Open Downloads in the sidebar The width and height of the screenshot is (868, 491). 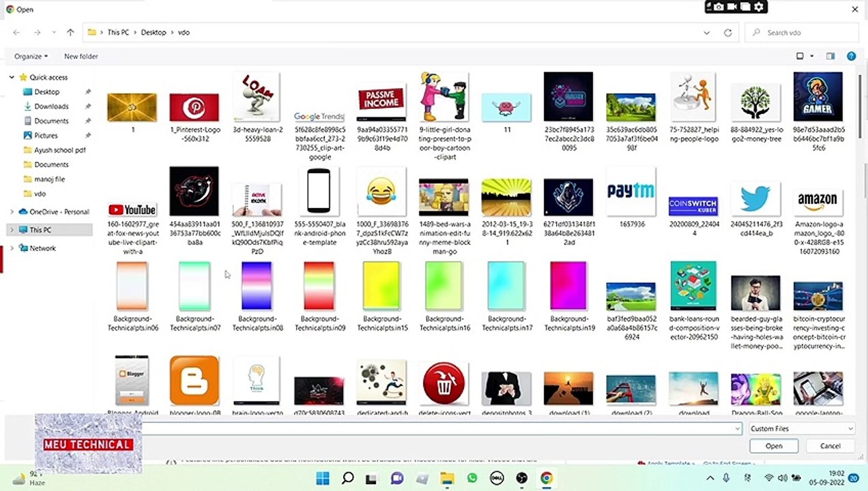tap(51, 106)
